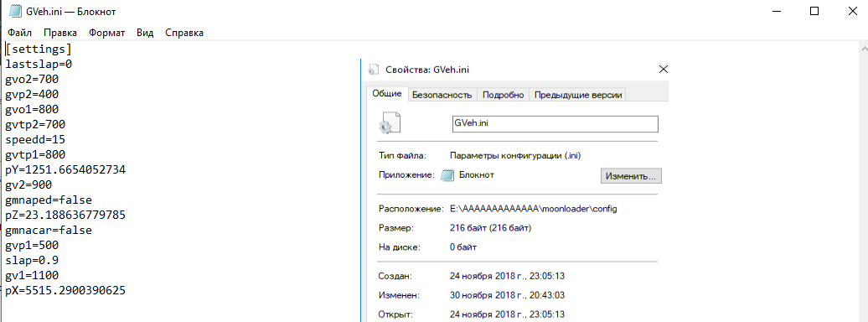Click the gmnacar=false line
This screenshot has width=868, height=322.
(x=49, y=230)
